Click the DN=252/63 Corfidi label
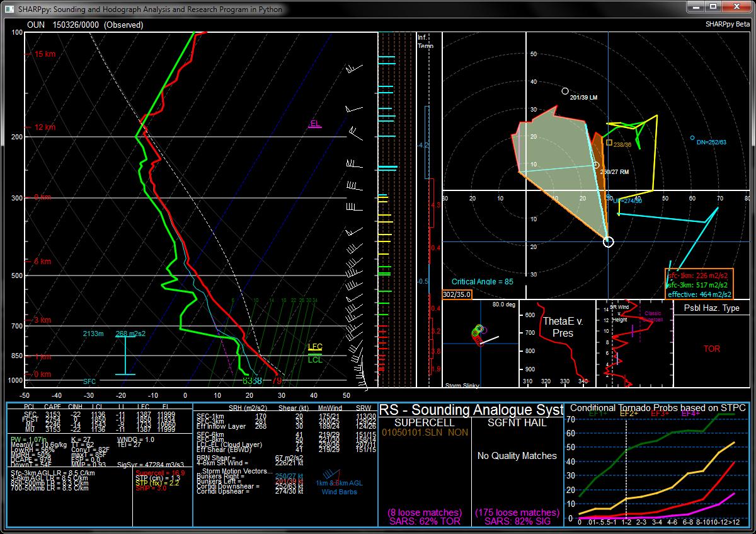This screenshot has height=534, width=756. (x=711, y=142)
